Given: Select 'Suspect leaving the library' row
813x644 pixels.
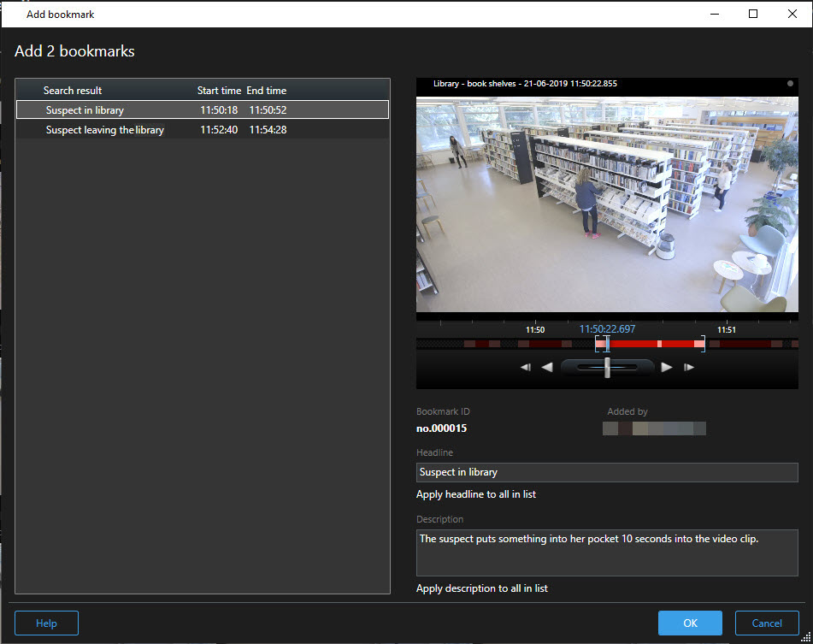Looking at the screenshot, I should click(104, 130).
